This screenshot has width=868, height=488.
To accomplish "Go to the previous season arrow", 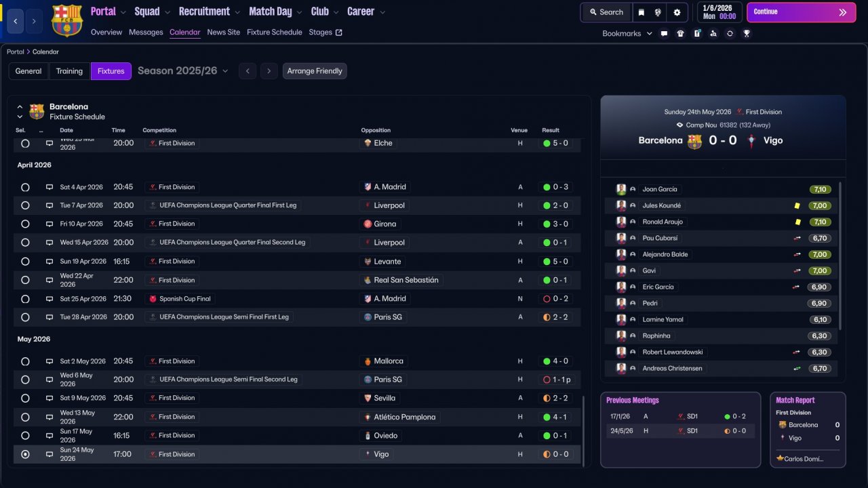I will tap(248, 71).
